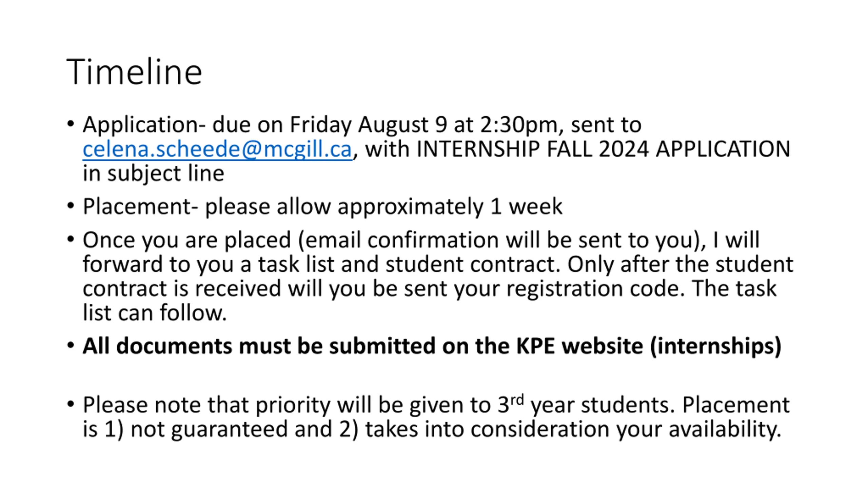The height and width of the screenshot is (488, 868).
Task: Click the bullet point before 'Please note'
Action: 71,404
